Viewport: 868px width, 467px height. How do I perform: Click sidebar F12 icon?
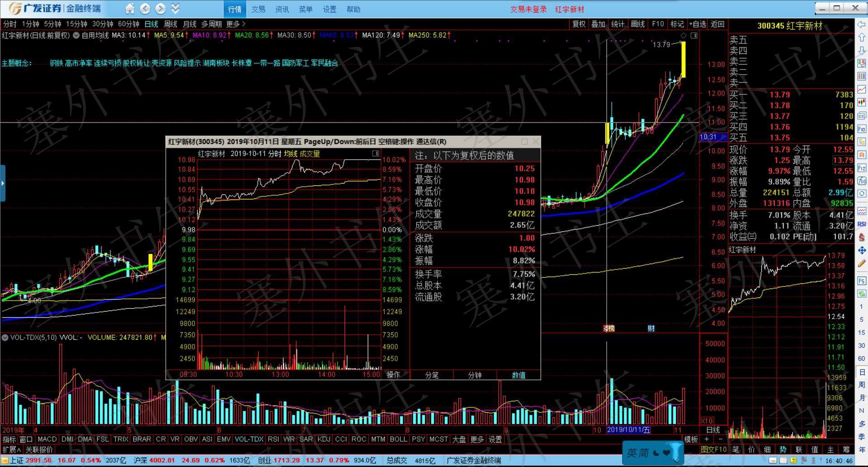862,168
